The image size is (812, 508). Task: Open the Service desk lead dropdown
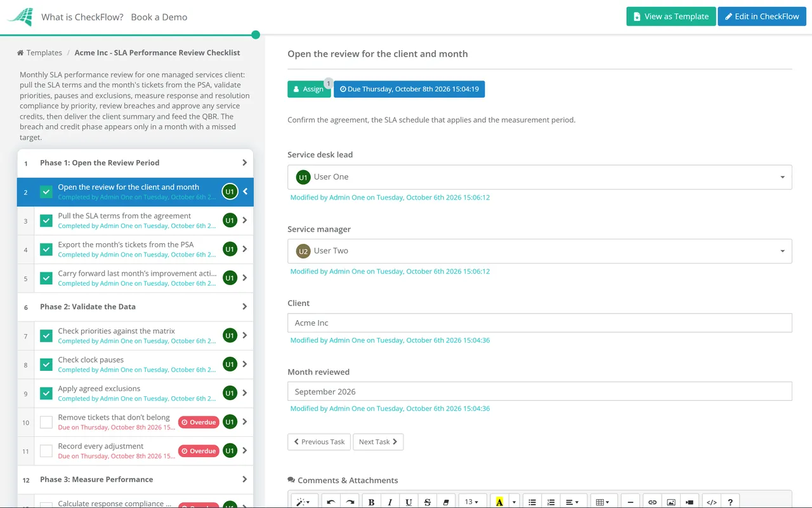(540, 177)
